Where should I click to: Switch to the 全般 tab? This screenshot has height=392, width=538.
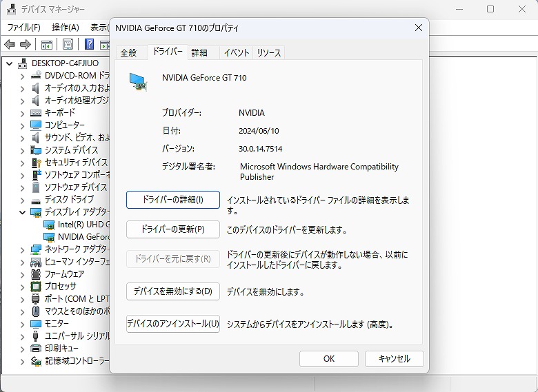point(129,53)
